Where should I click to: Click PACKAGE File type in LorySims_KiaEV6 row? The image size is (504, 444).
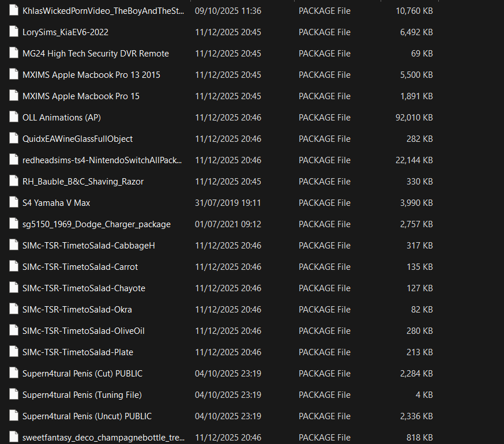pos(324,32)
